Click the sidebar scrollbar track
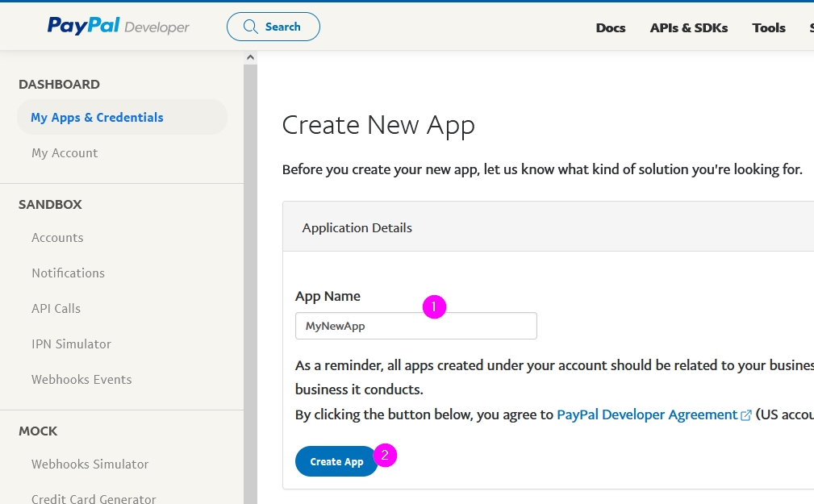The image size is (814, 504). [250, 284]
